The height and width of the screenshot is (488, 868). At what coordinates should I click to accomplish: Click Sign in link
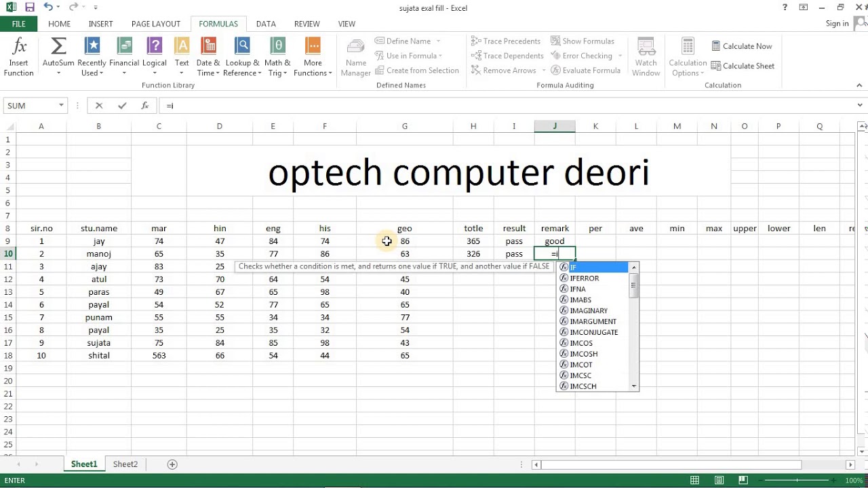pyautogui.click(x=837, y=24)
